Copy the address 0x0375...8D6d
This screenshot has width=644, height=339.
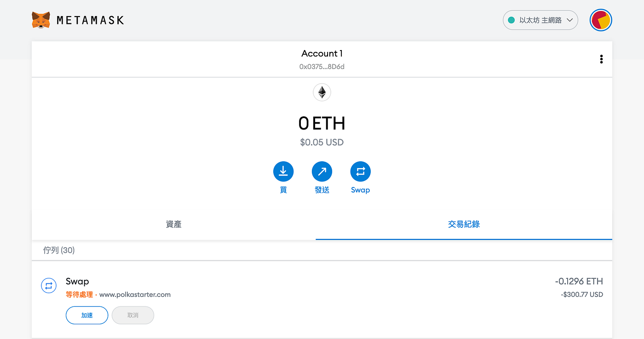322,67
